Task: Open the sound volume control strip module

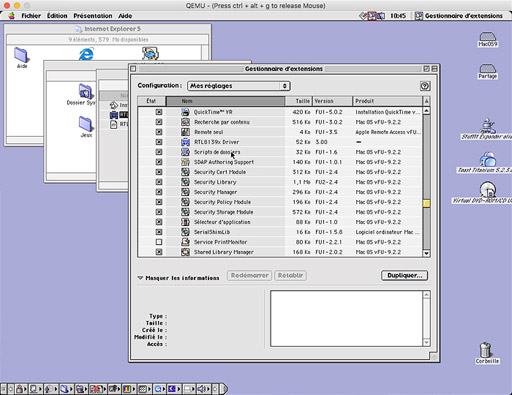Action: 203,389
